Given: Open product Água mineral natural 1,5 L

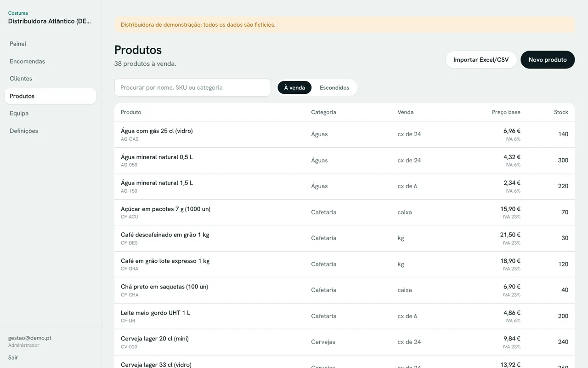Looking at the screenshot, I should click(x=157, y=183).
